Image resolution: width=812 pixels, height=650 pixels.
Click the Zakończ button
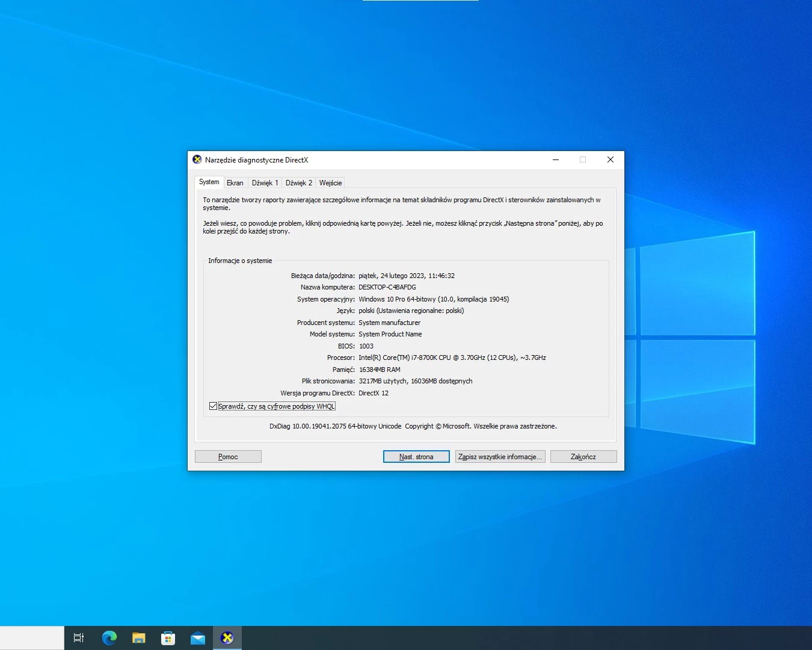pyautogui.click(x=583, y=457)
